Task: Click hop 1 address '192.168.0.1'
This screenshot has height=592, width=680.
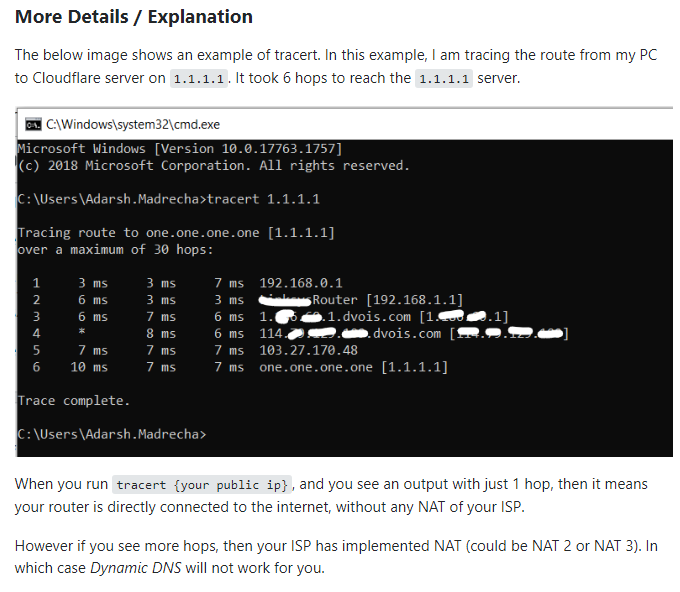Action: coord(301,283)
